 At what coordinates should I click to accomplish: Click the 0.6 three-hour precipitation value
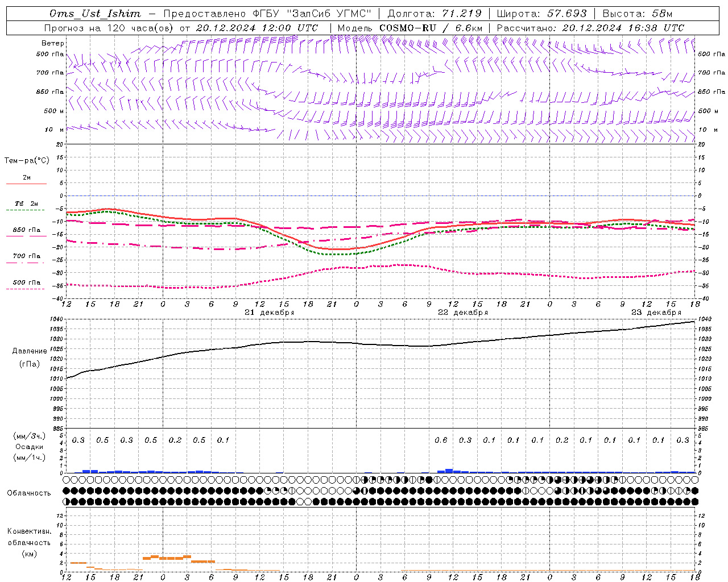[441, 440]
